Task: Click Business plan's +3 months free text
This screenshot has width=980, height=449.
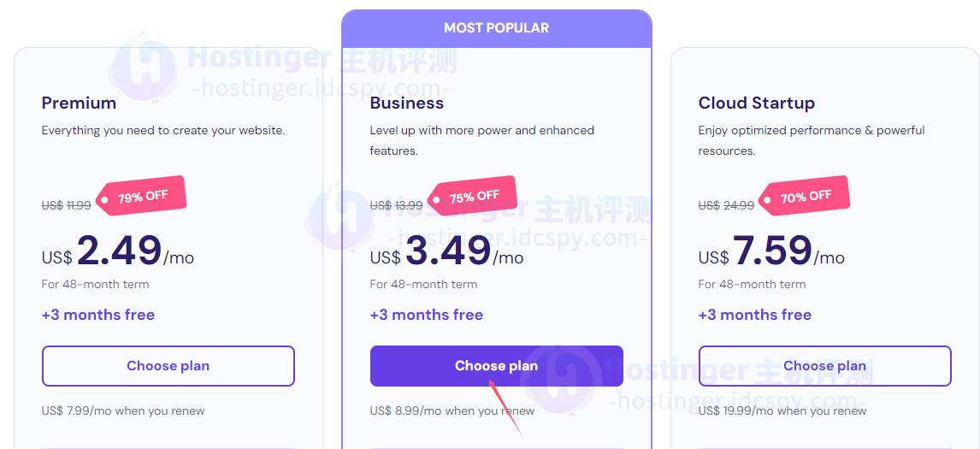Action: tap(427, 315)
